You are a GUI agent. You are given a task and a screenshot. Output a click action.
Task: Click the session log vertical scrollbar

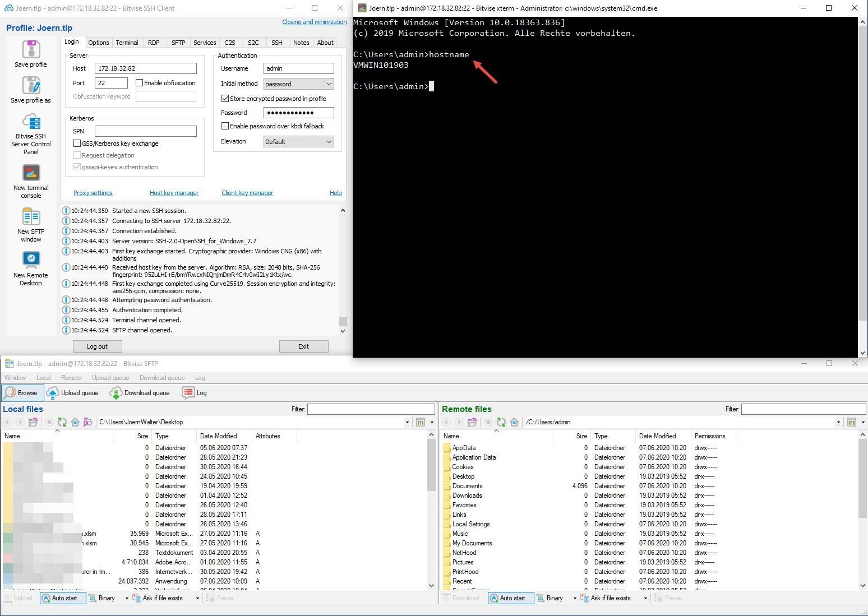(343, 269)
